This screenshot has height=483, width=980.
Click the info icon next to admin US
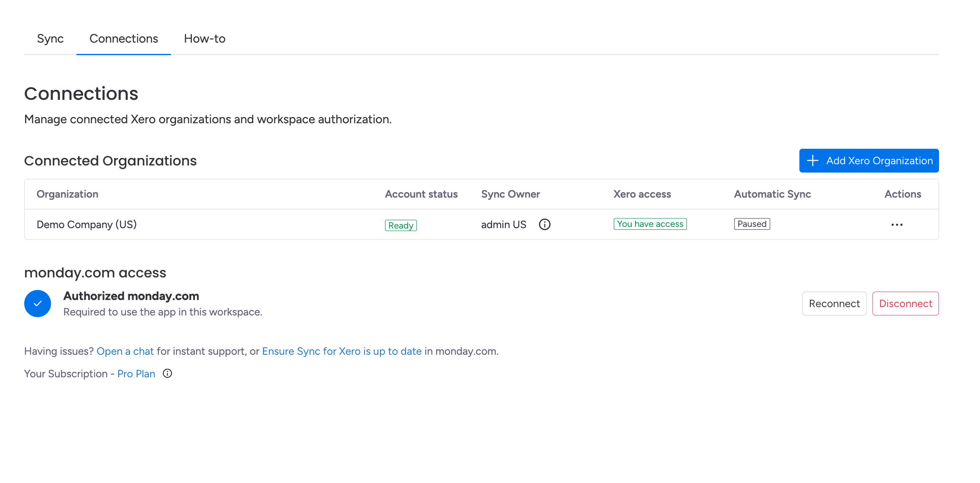[x=544, y=224]
